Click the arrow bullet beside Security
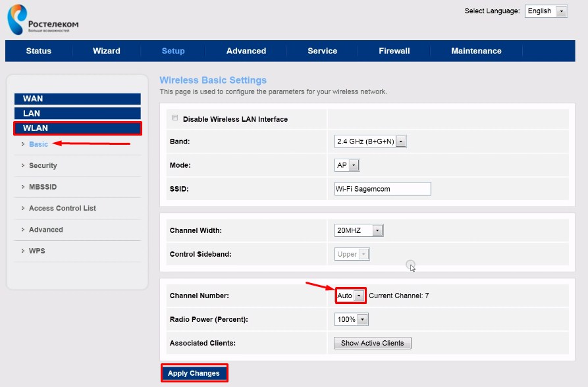 pos(23,165)
